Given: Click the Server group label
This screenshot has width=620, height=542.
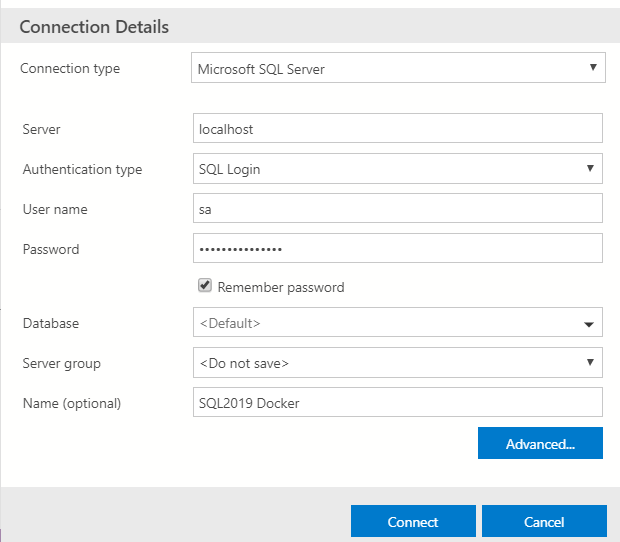Looking at the screenshot, I should coord(62,363).
